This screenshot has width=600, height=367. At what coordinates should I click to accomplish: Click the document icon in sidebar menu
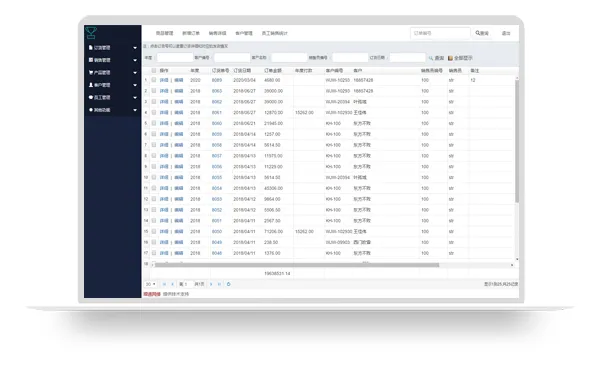(x=91, y=47)
